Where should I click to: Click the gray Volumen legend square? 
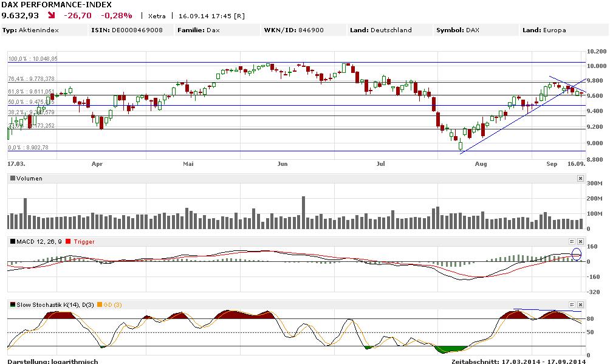13,178
